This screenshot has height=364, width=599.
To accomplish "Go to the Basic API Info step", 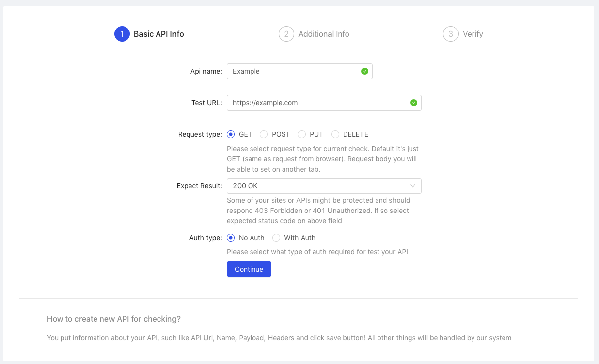I will tap(158, 34).
